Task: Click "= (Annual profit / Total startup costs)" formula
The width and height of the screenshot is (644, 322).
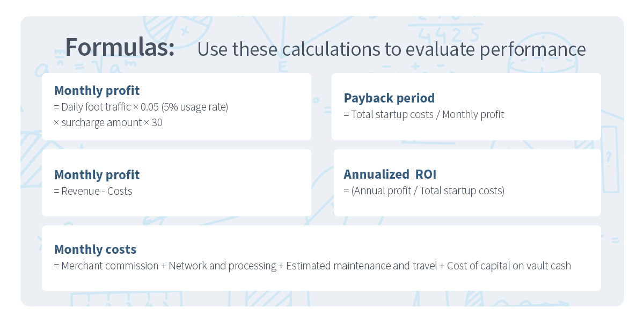Action: pyautogui.click(x=424, y=191)
